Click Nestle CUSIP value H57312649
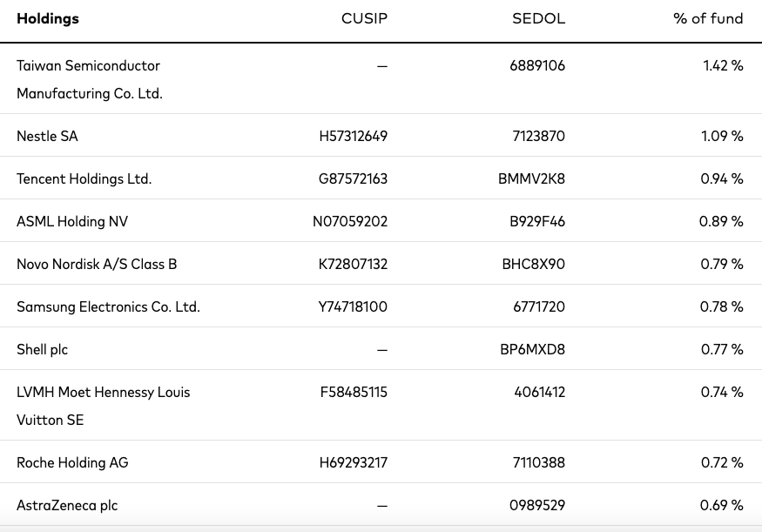Screen dimensions: 762x532 pos(353,136)
